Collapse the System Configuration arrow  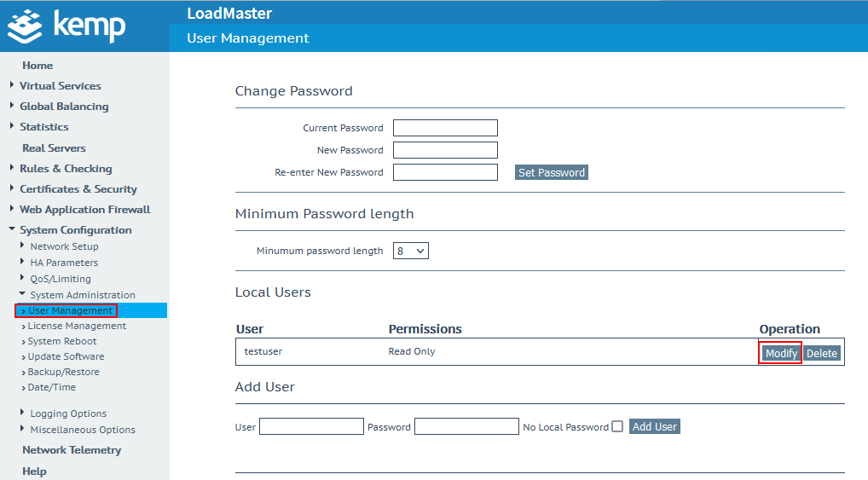click(x=12, y=228)
